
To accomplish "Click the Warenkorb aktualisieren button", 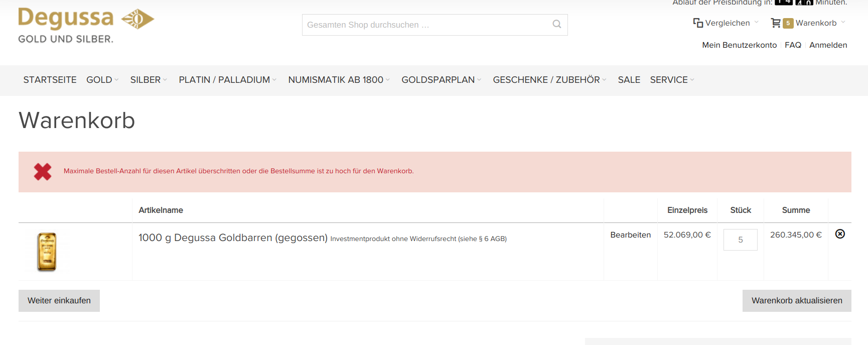I will (x=796, y=300).
